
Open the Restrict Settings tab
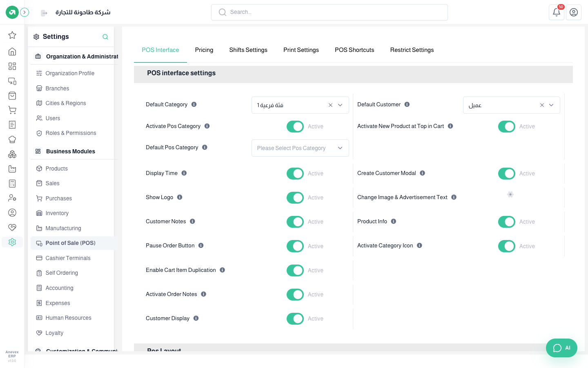(x=412, y=50)
